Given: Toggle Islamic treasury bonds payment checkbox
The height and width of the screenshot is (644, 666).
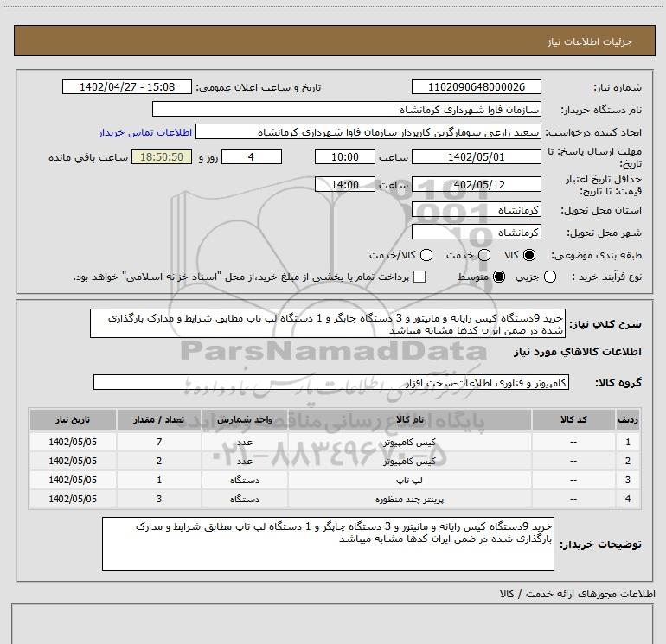Looking at the screenshot, I should tap(419, 277).
